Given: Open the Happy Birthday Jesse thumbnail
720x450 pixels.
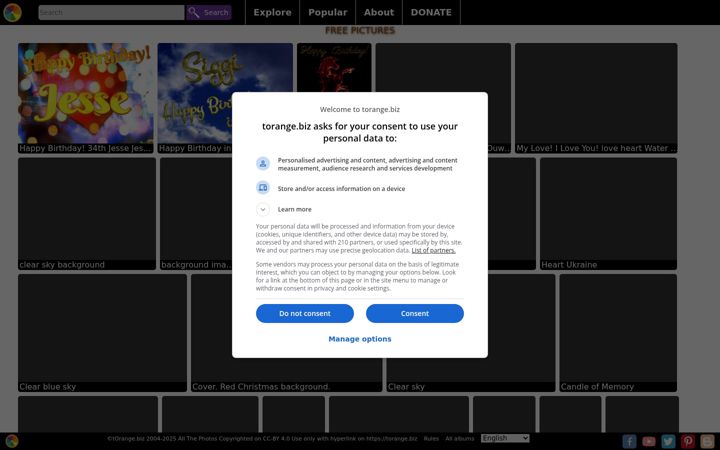Looking at the screenshot, I should (86, 98).
